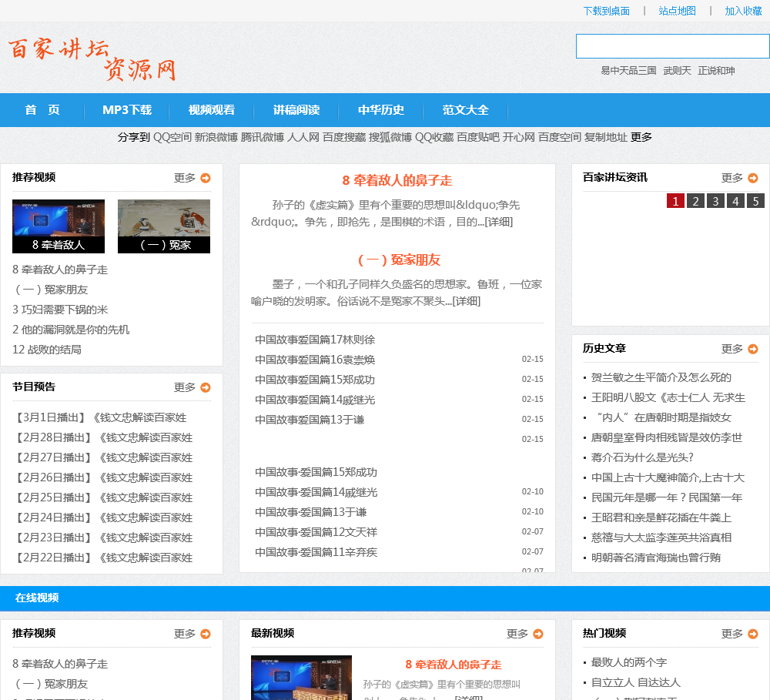
Task: Select slide 5 in the news carousel
Action: point(755,201)
